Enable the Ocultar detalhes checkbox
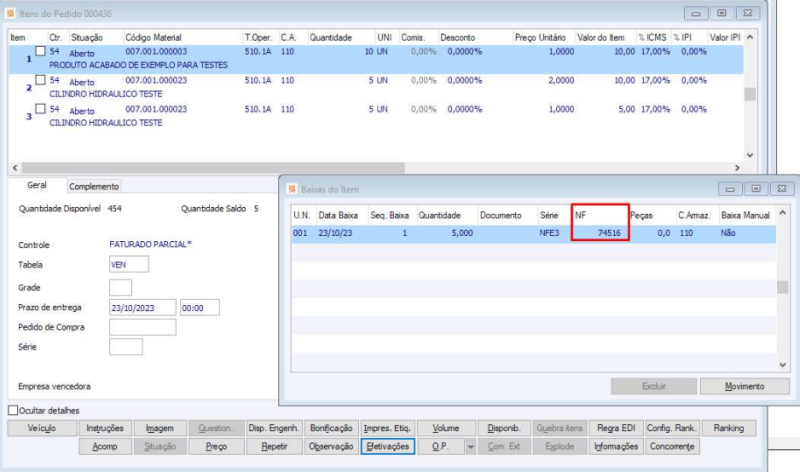This screenshot has height=472, width=800. point(13,410)
